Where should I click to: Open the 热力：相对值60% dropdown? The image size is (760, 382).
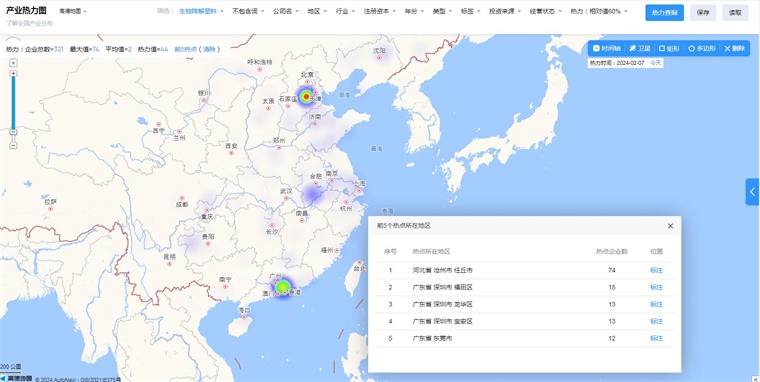599,11
